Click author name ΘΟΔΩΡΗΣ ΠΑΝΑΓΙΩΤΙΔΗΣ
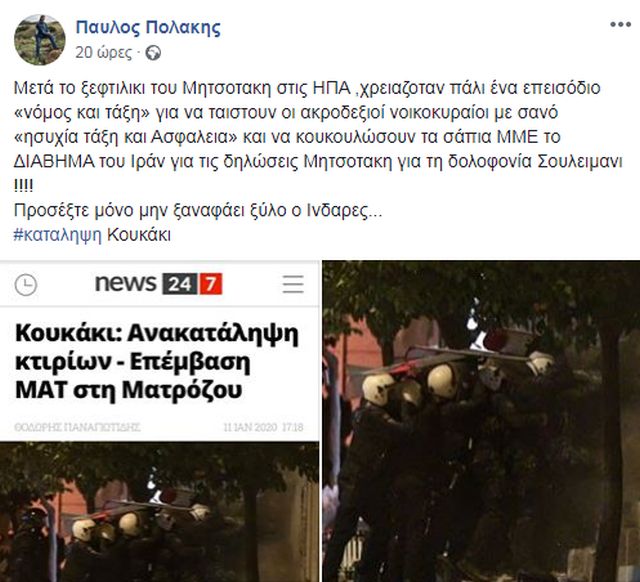Image resolution: width=640 pixels, height=582 pixels. pos(78,427)
